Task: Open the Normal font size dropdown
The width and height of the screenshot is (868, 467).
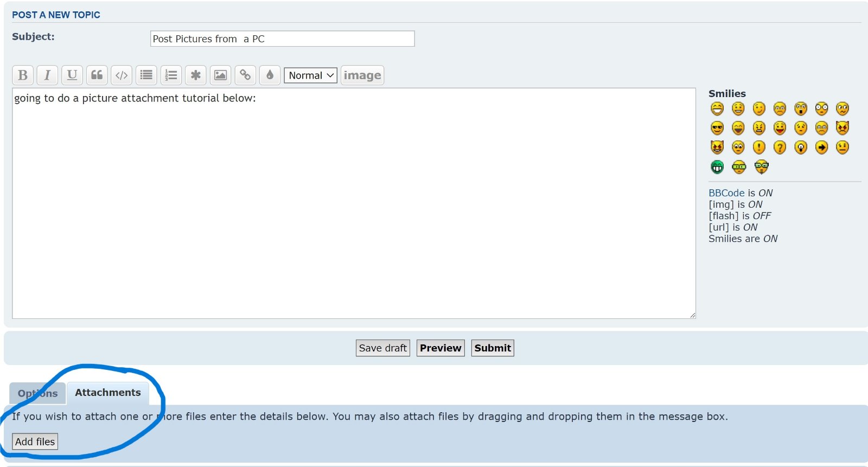Action: tap(311, 75)
